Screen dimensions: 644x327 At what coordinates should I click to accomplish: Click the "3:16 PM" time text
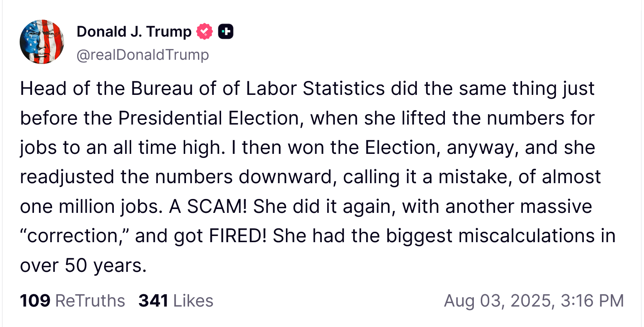pos(592,301)
